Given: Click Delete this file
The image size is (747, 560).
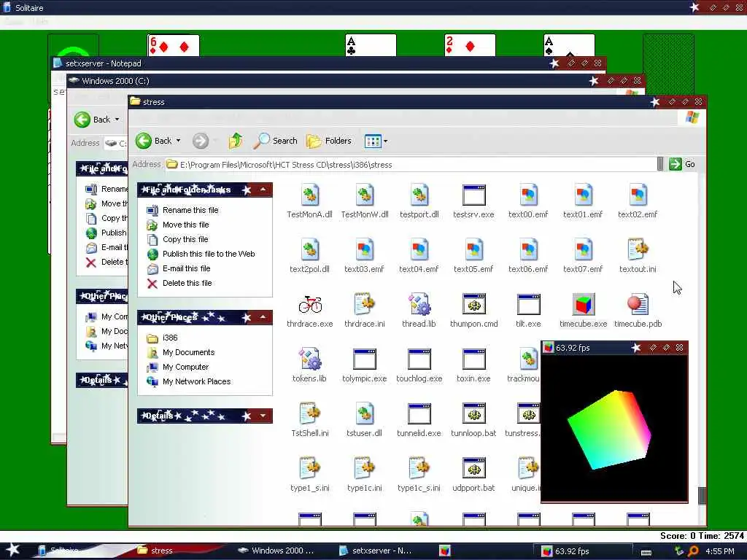Looking at the screenshot, I should pos(187,283).
